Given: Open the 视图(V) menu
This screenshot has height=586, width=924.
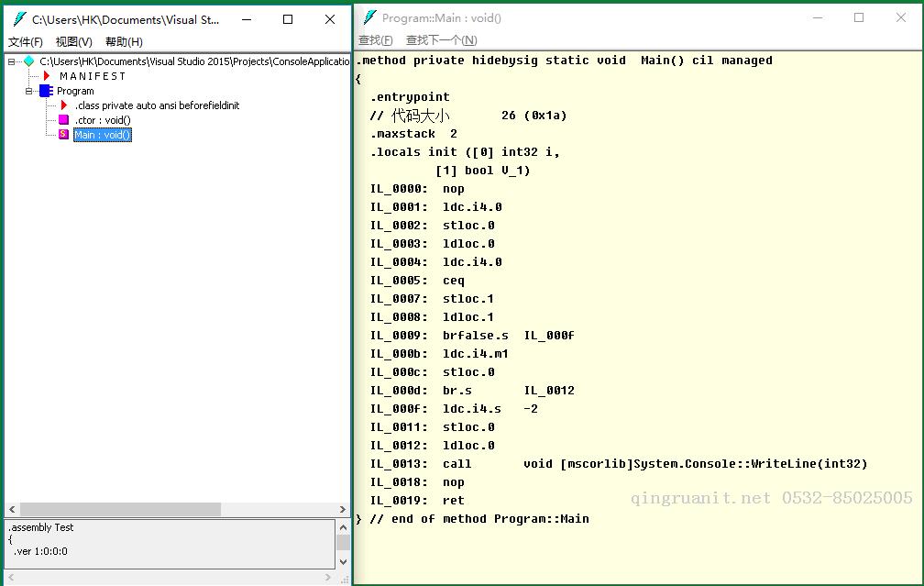Looking at the screenshot, I should 73,42.
